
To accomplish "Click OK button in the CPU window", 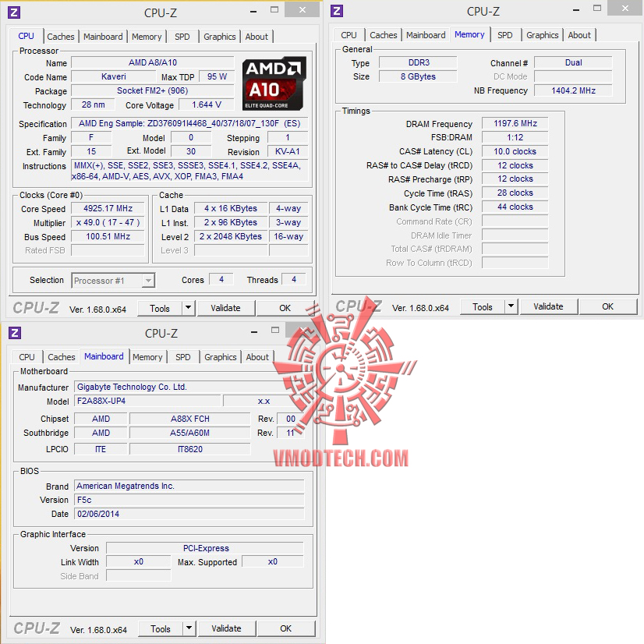I will pyautogui.click(x=285, y=308).
